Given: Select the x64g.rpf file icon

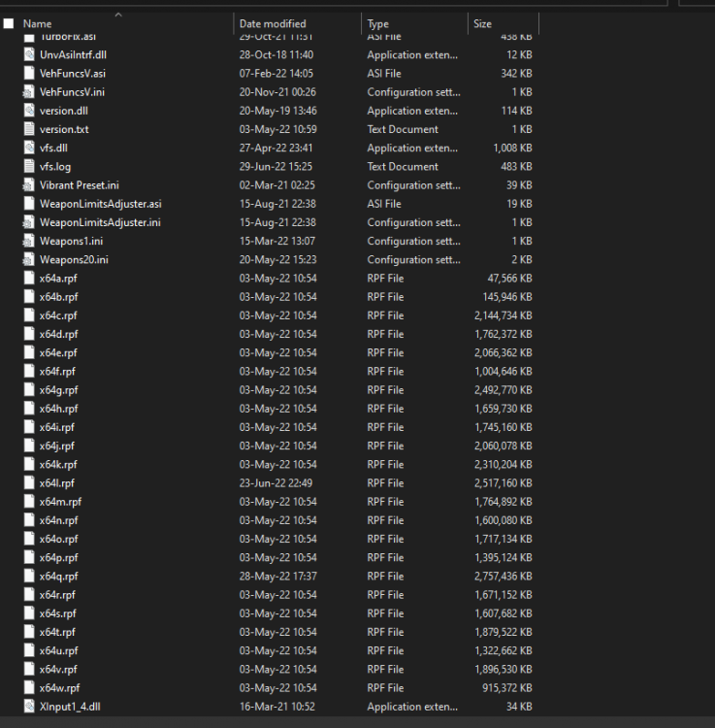Looking at the screenshot, I should pos(29,389).
